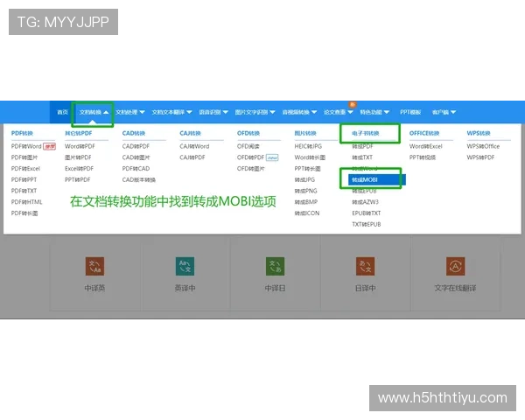
Task: Choose CAJ转PDF option
Action: (x=192, y=157)
